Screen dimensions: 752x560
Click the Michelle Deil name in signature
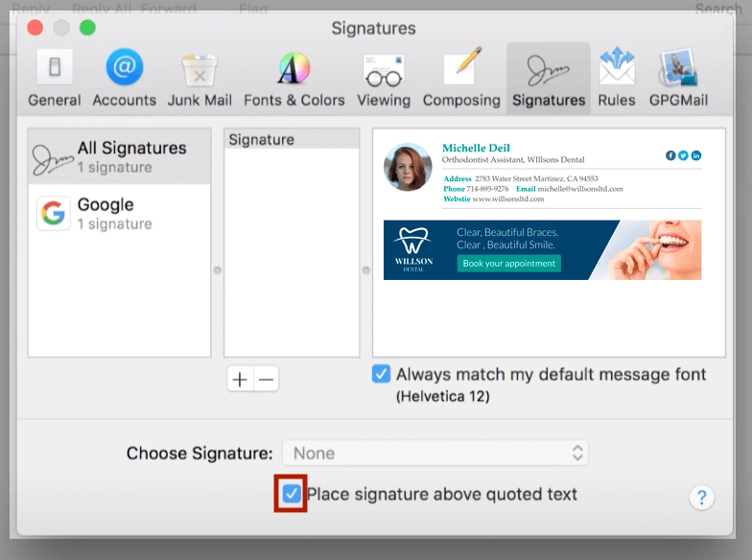(x=476, y=148)
